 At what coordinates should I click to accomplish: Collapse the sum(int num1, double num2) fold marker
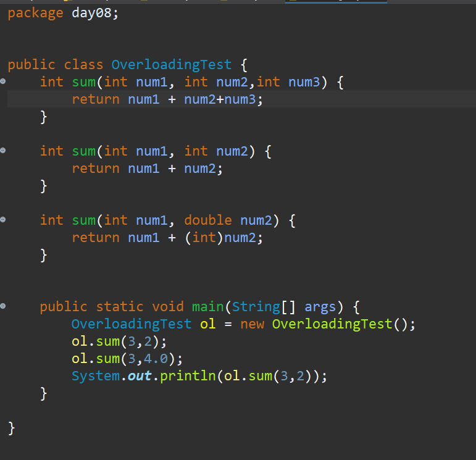pyautogui.click(x=2, y=220)
